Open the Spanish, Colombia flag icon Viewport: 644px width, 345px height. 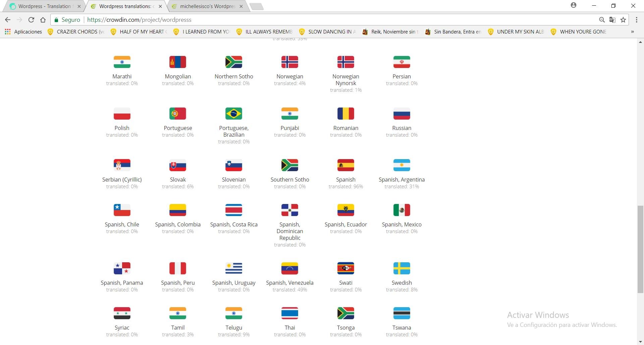(x=178, y=210)
